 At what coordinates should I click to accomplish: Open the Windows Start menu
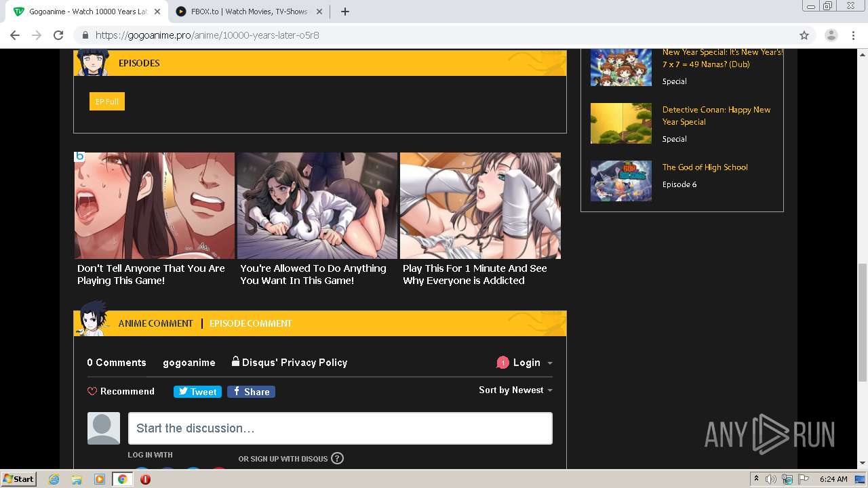pos(18,479)
